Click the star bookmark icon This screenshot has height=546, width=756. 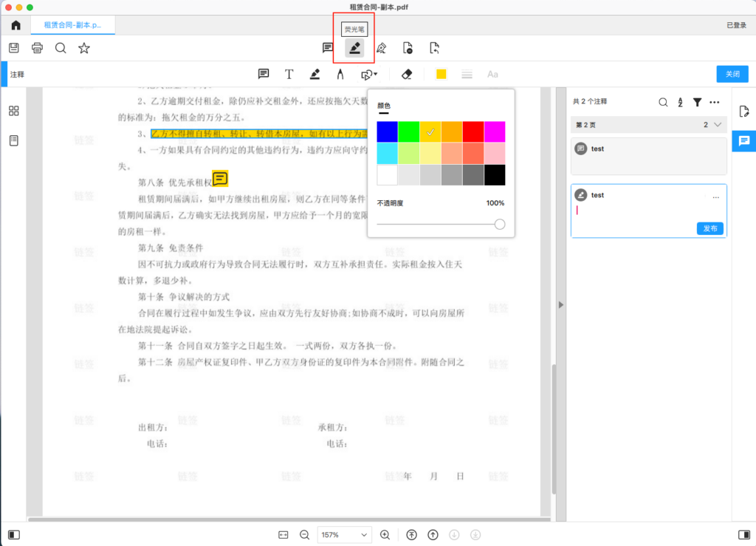84,48
